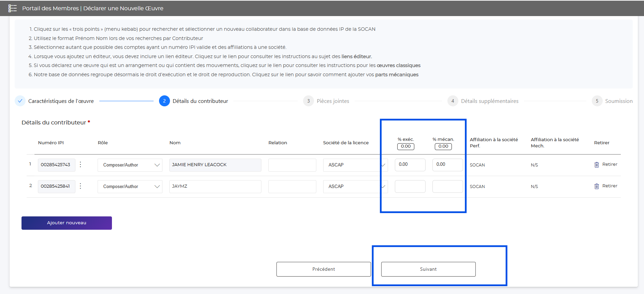
Task: Open kebab menu for row 1 contributor
Action: pyautogui.click(x=81, y=164)
